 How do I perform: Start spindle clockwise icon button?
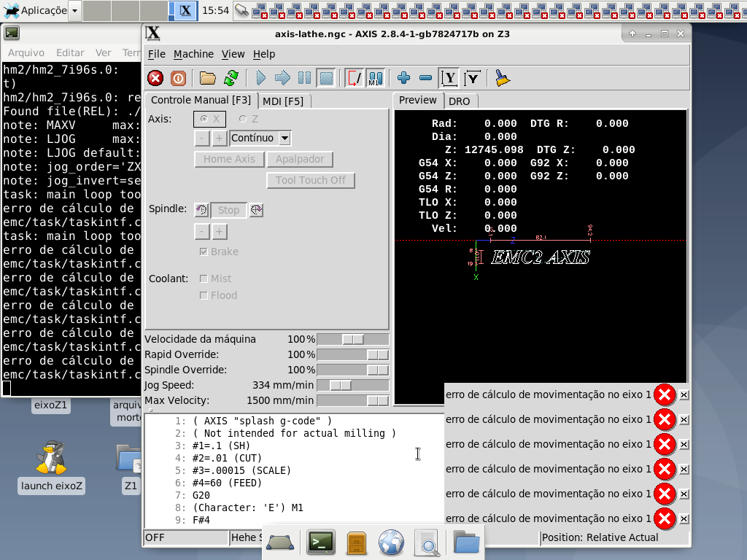pyautogui.click(x=256, y=209)
